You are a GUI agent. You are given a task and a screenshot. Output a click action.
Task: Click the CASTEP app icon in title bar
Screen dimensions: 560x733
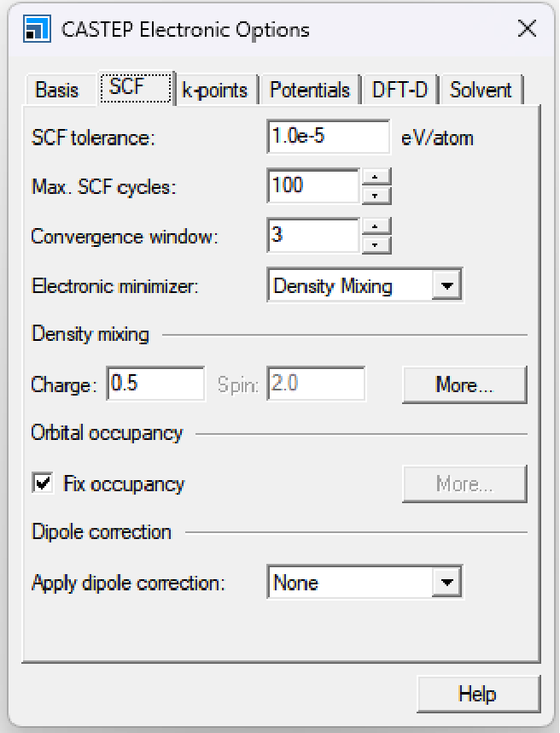pos(34,30)
